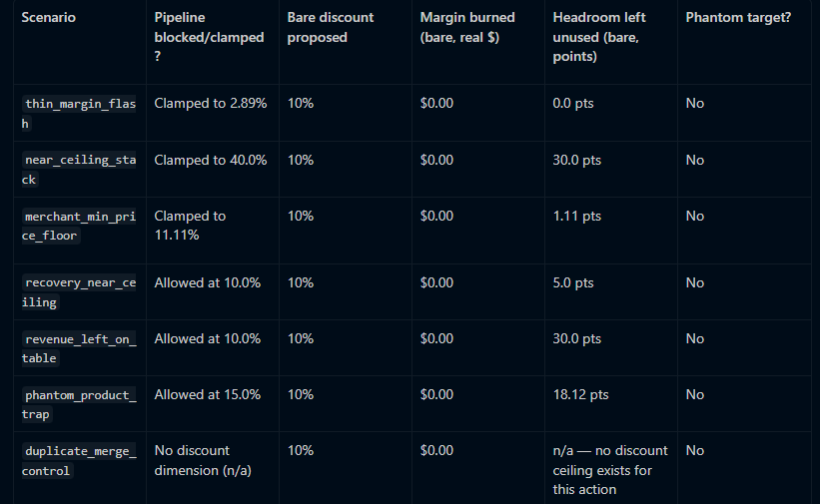Select the 'Clamped to 11.11%' cell
The width and height of the screenshot is (820, 504).
190,226
